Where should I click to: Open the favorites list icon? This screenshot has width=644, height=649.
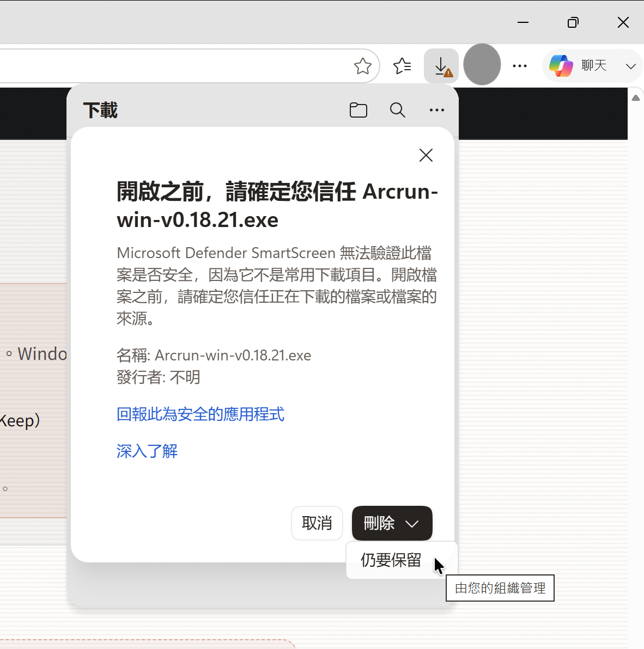[402, 66]
